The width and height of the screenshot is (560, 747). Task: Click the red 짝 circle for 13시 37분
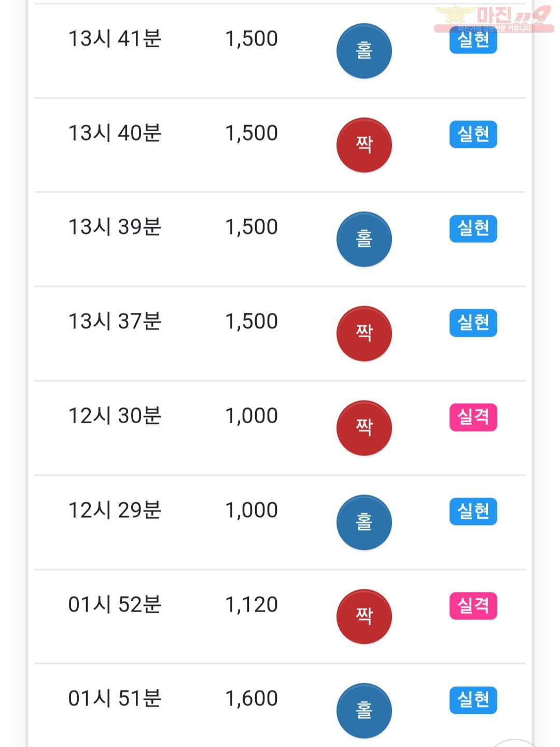pyautogui.click(x=364, y=334)
